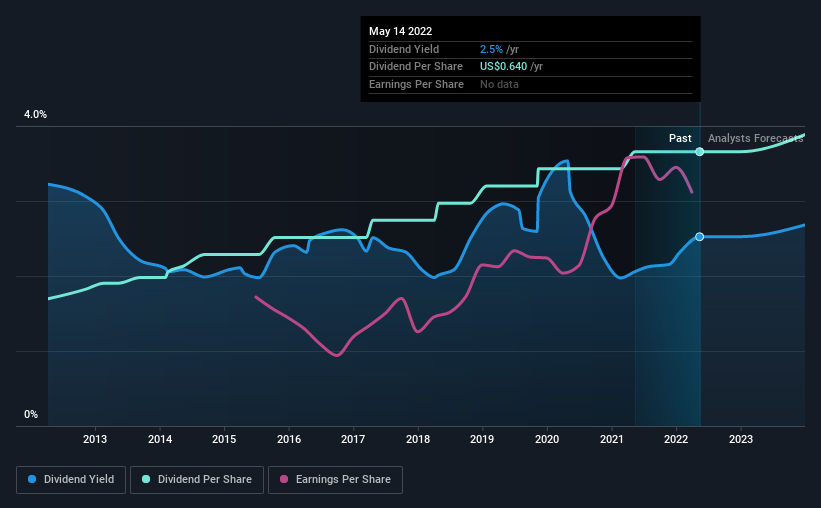Click the tooltip Dividend Per Share row label
This screenshot has height=508, width=821.
(416, 67)
